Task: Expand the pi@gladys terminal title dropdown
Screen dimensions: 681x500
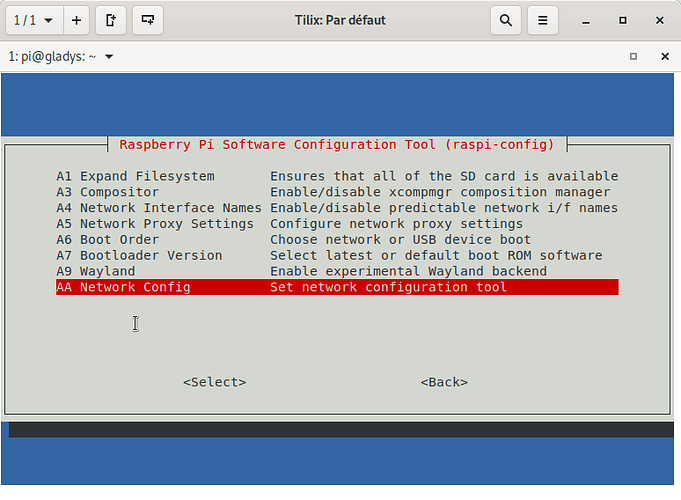Action: click(109, 56)
